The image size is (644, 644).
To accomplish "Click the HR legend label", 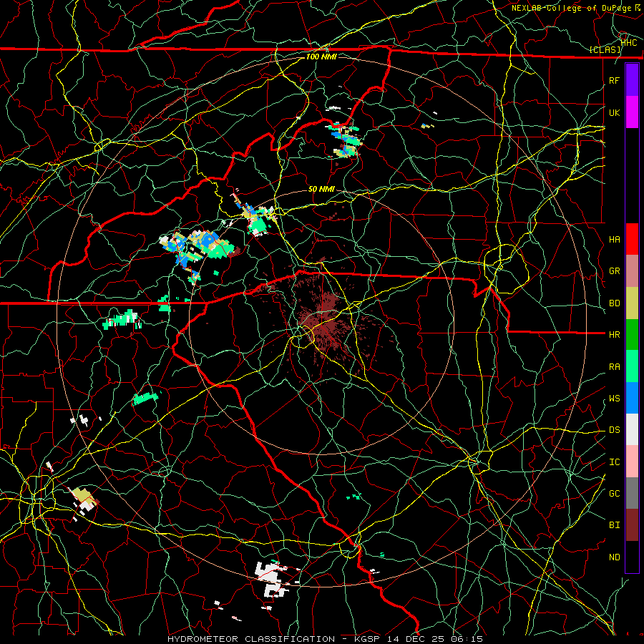I will pos(614,335).
